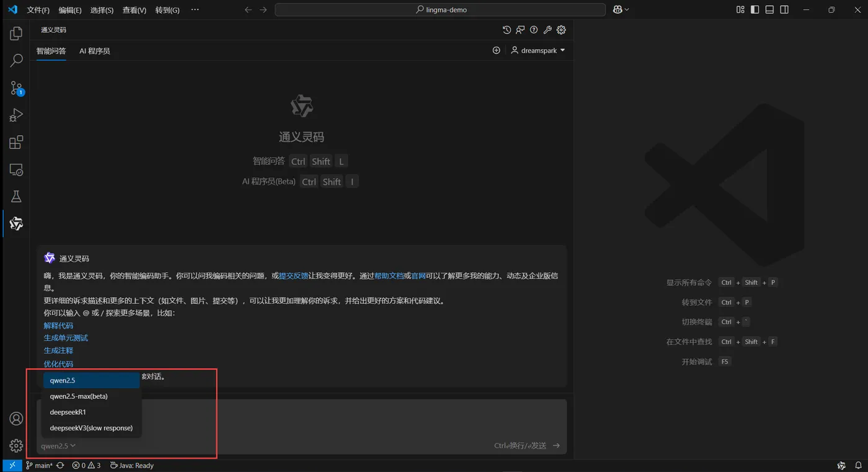Screen dimensions: 868x472
Task: Open errors and warnings count in status bar
Action: (86, 465)
